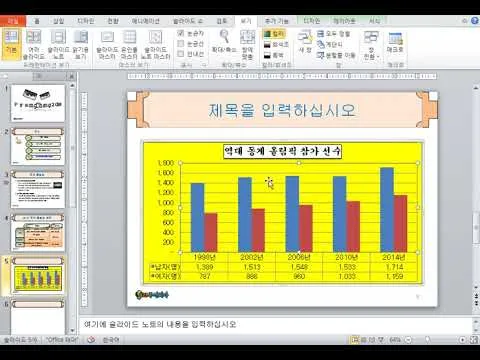Open Handout Master (유인물 마스터) view

coord(129,44)
